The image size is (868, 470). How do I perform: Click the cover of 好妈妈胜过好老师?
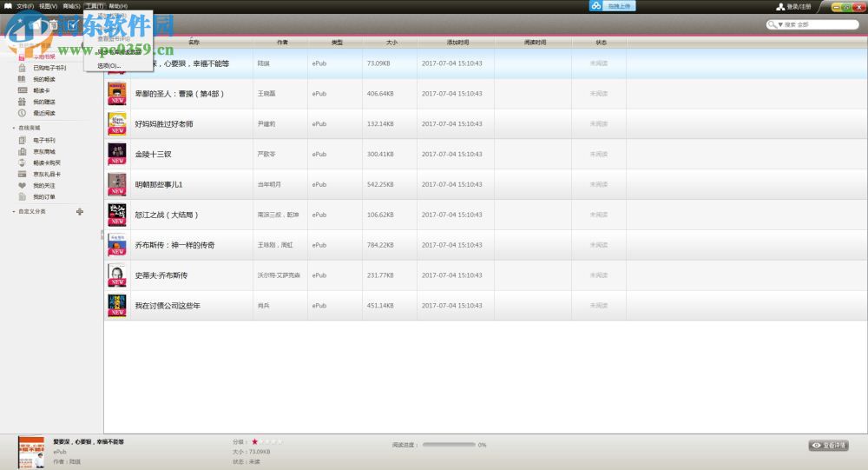[117, 123]
